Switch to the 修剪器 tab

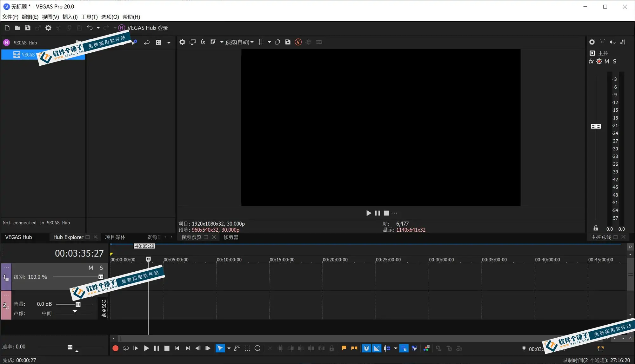click(x=231, y=237)
